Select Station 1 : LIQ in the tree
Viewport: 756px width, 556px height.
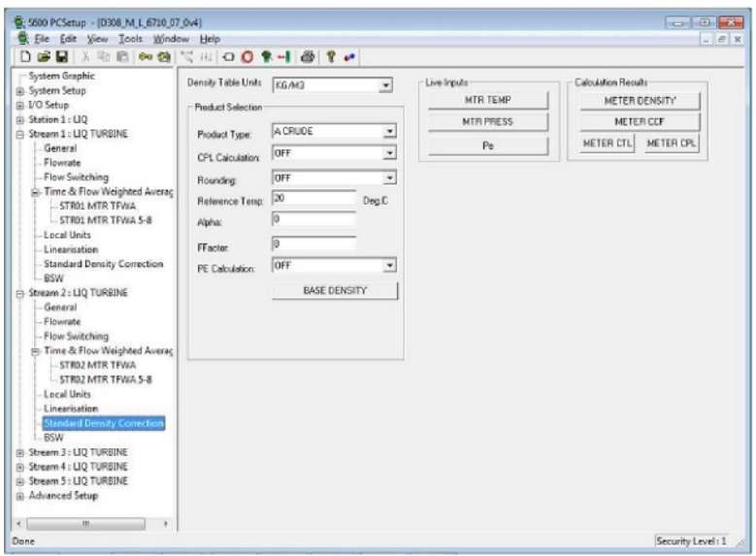58,119
